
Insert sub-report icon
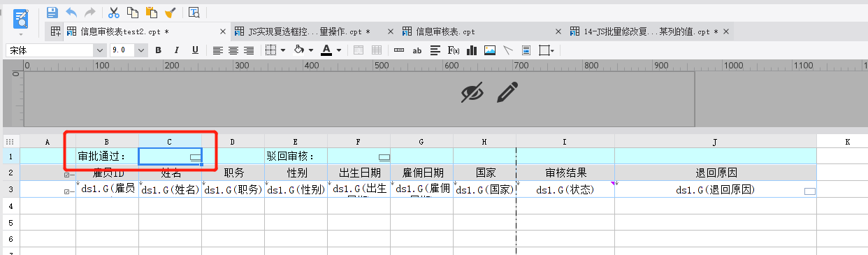(x=526, y=50)
